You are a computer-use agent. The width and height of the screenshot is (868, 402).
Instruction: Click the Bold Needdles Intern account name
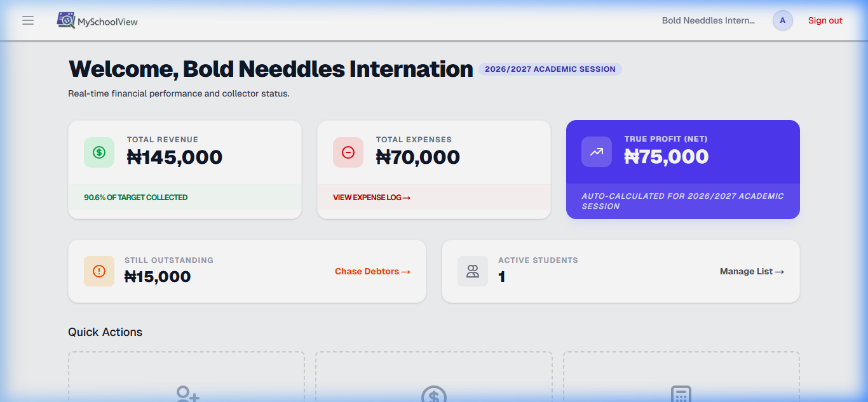click(x=708, y=20)
